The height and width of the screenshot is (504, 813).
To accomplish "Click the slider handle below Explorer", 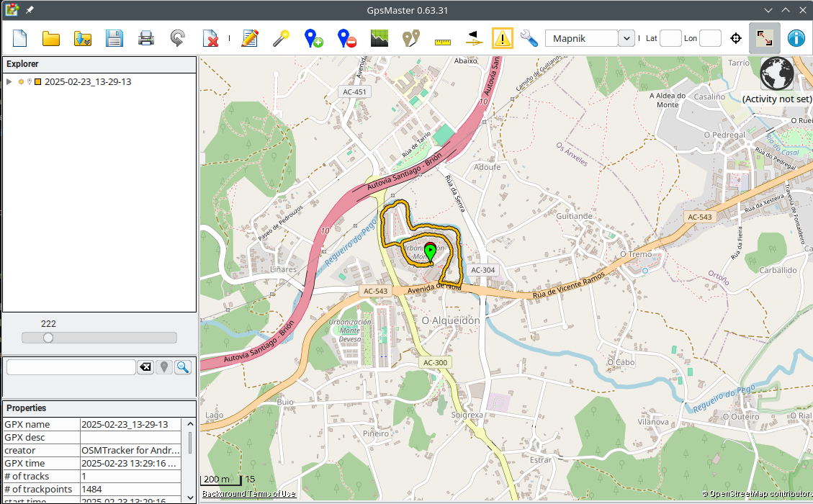I will pos(48,338).
